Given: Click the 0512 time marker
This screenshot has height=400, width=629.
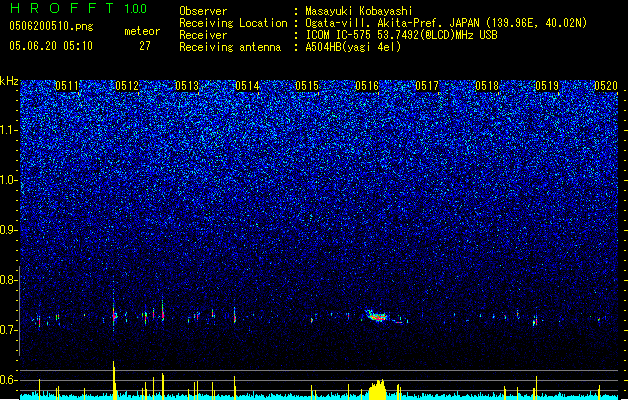Looking at the screenshot, I should click(x=127, y=86).
